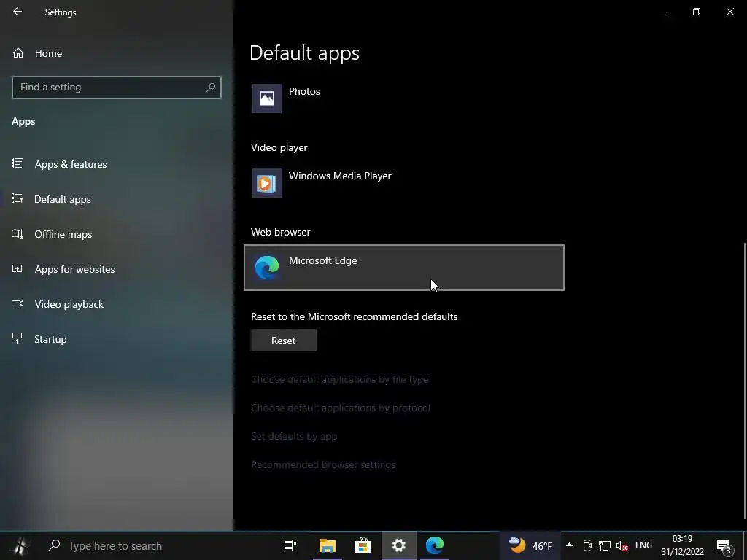Open the 46°F weather widget
747x560 pixels.
530,545
